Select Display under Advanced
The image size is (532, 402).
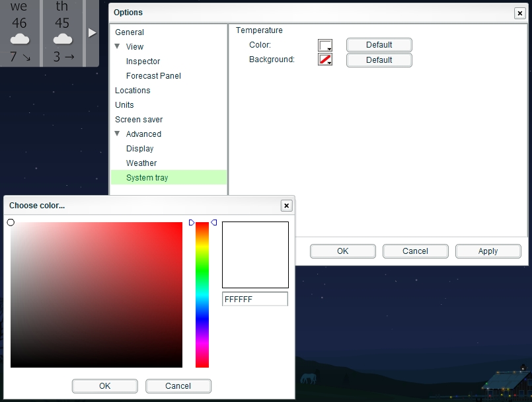139,149
